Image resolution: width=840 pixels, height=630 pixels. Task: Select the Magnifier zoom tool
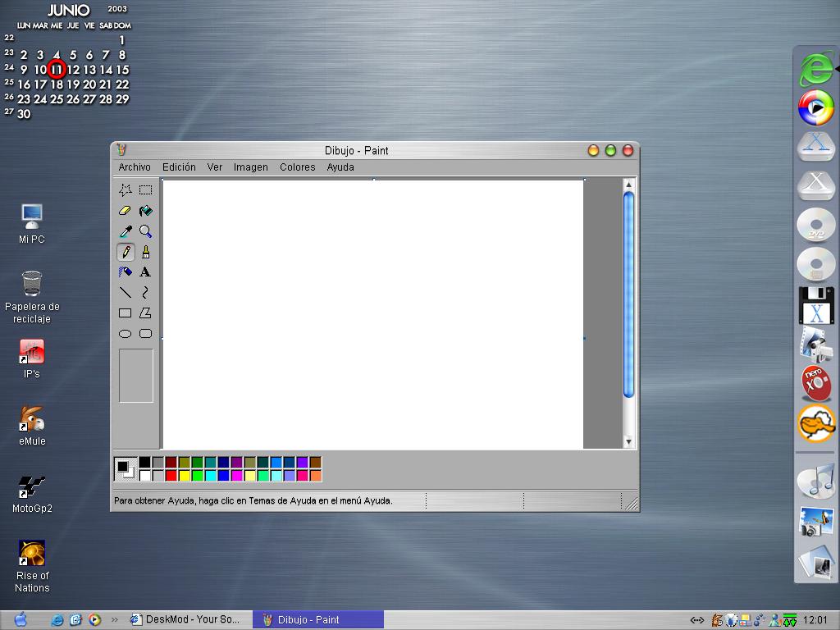click(145, 231)
